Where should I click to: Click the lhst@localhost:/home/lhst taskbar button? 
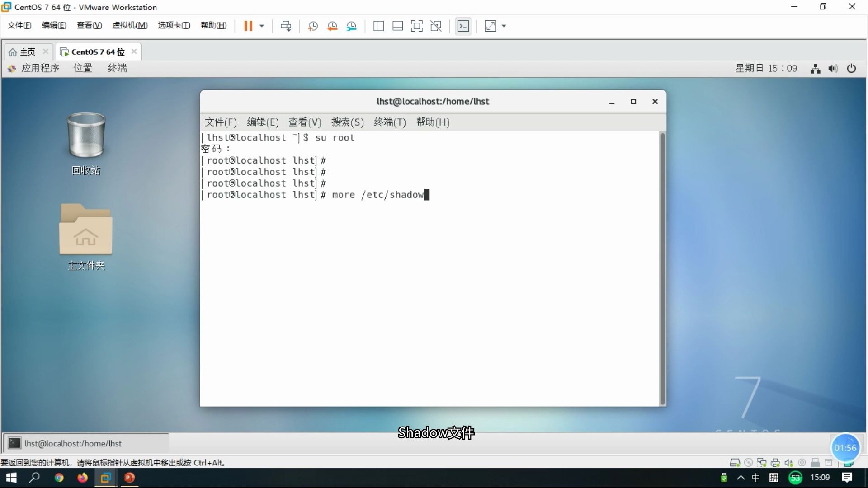pos(86,443)
